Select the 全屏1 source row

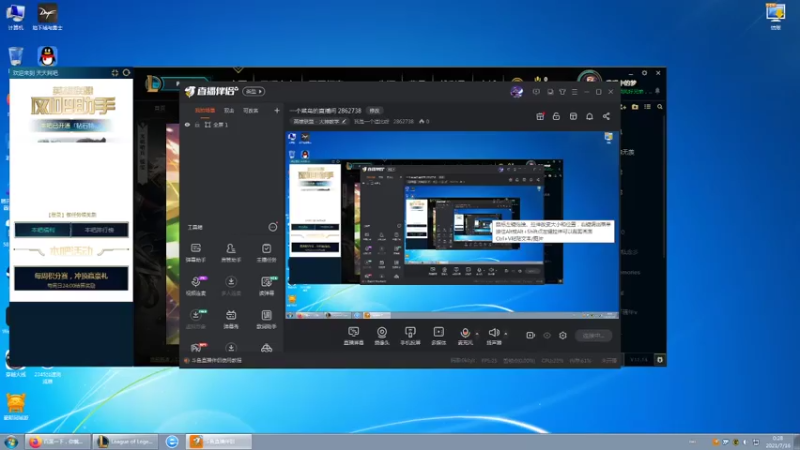232,125
